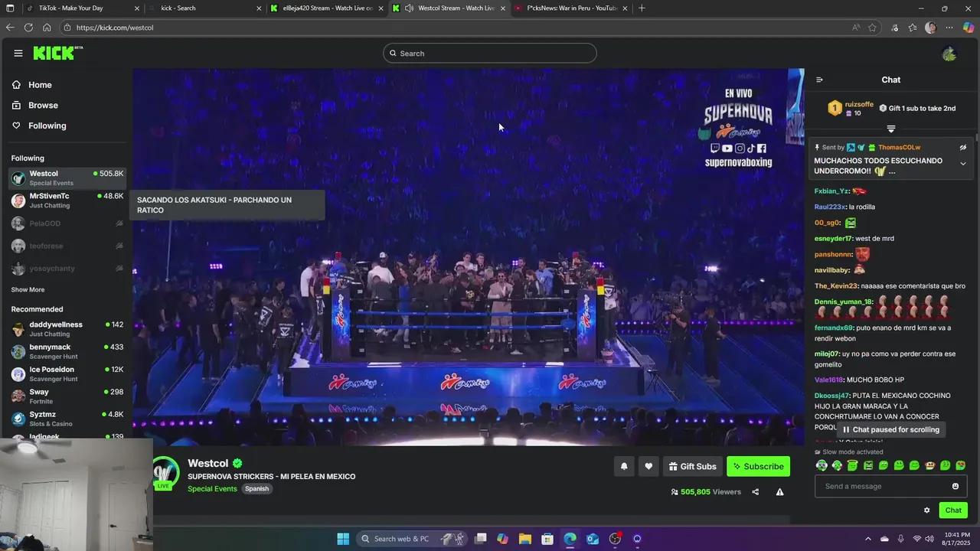Open yosoychanty channel in sidebar
This screenshot has height=551, width=980.
(x=67, y=269)
